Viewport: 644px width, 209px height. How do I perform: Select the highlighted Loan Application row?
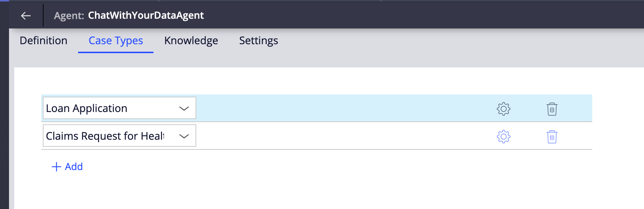[338, 108]
